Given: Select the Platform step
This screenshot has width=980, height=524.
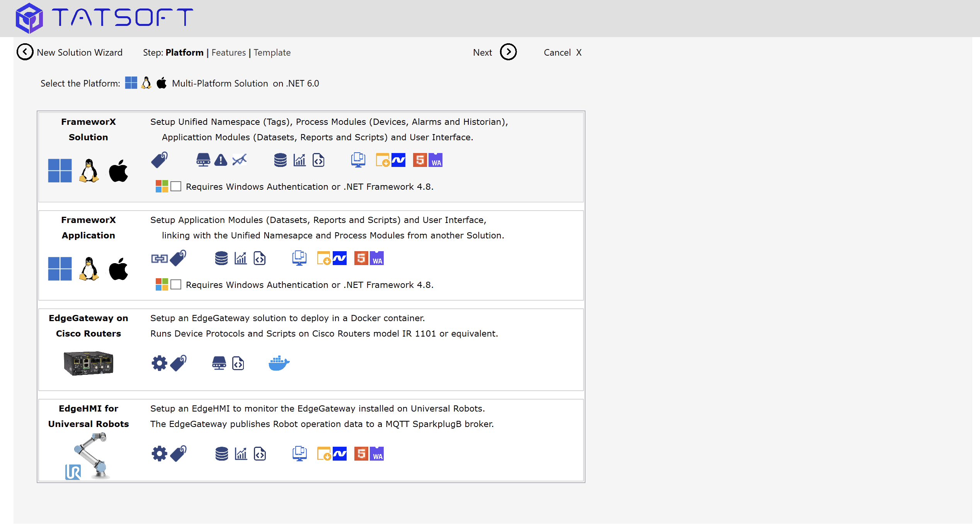Looking at the screenshot, I should point(184,53).
